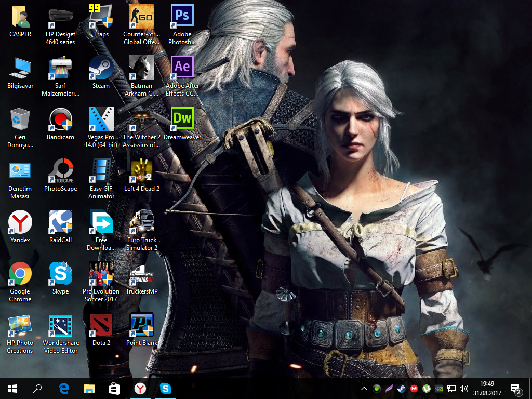The width and height of the screenshot is (532, 399).
Task: Click the green circle tray icon
Action: tap(376, 389)
